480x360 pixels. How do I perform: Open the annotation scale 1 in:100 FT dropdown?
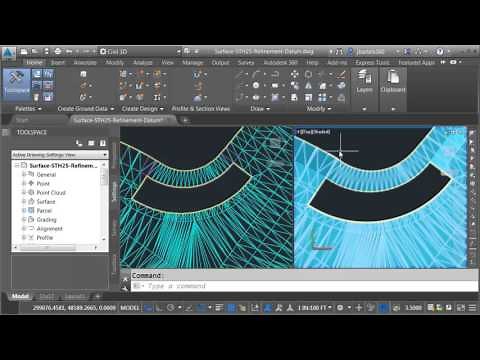315,307
